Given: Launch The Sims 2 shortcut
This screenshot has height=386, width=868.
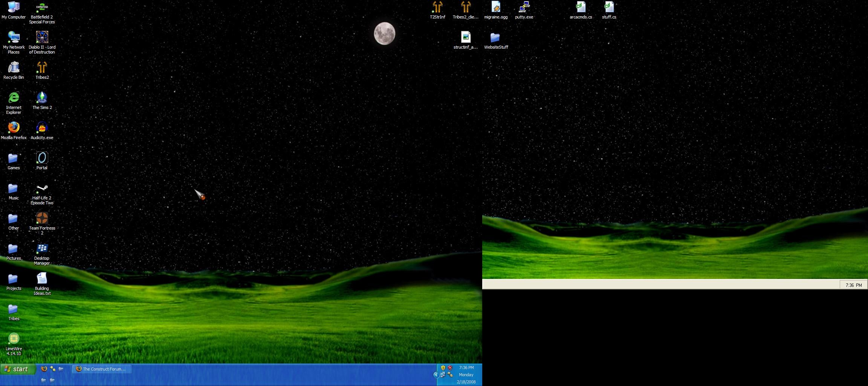Looking at the screenshot, I should pyautogui.click(x=42, y=101).
